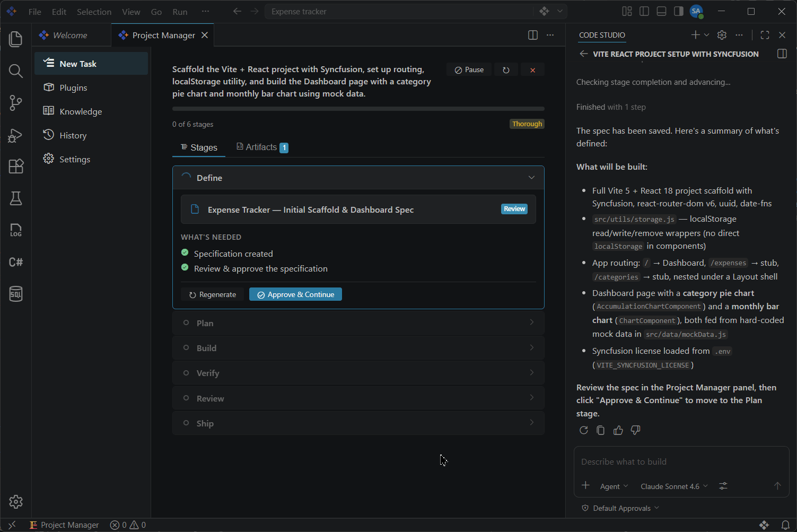Toggle the secondary side bar layout
797x532 pixels.
click(x=678, y=11)
